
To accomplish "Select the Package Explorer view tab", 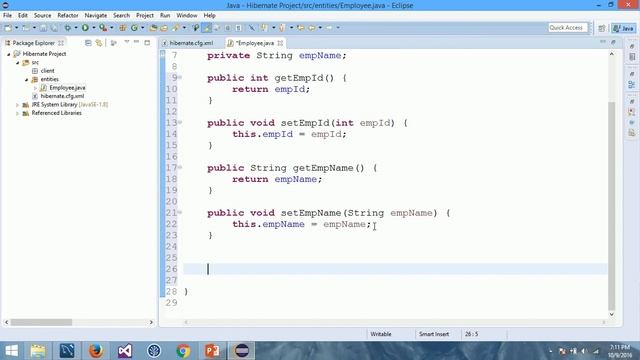I will click(33, 43).
